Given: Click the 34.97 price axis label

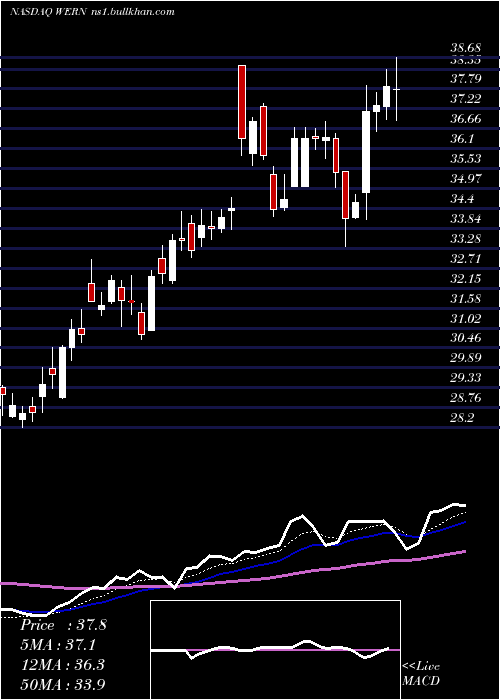Looking at the screenshot, I should pyautogui.click(x=466, y=179).
